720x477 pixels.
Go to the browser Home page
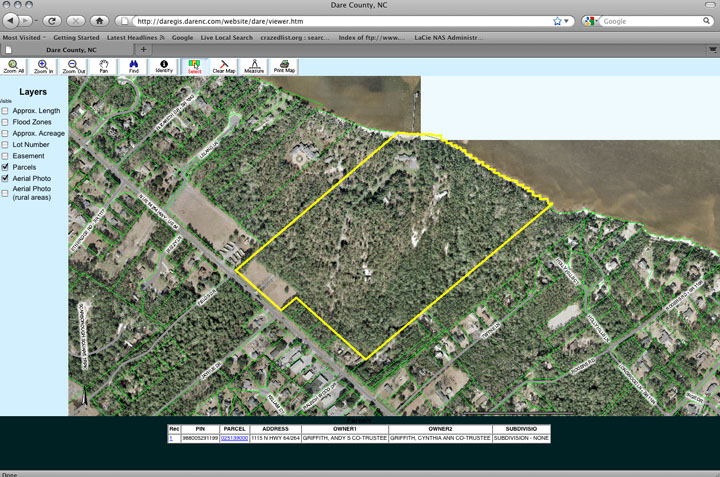tap(99, 21)
